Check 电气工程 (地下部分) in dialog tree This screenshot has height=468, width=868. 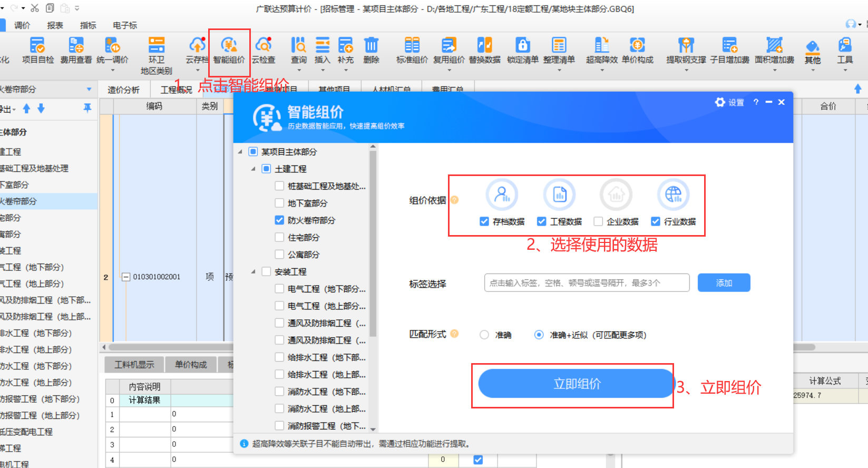coord(279,288)
